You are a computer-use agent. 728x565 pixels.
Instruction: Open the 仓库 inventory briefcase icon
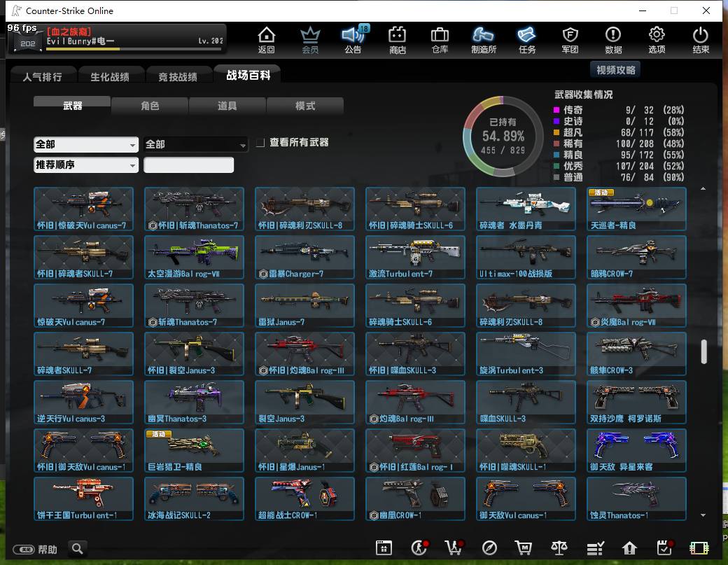(440, 39)
